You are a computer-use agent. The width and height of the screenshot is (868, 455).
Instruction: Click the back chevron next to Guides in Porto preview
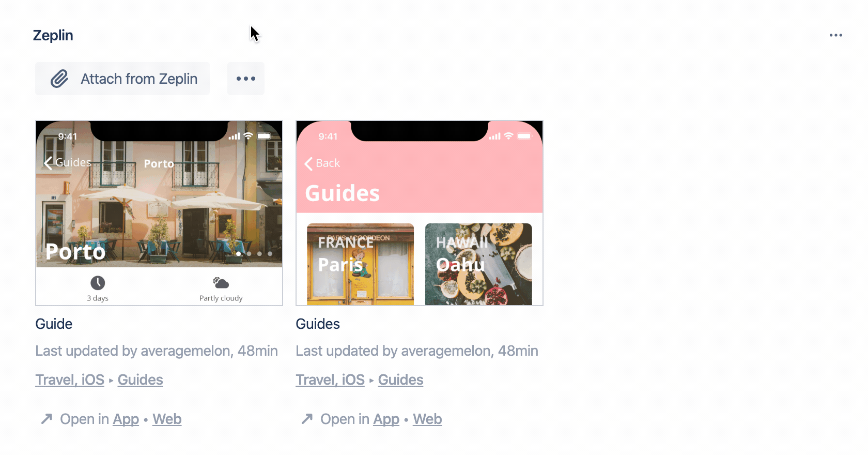(x=49, y=163)
